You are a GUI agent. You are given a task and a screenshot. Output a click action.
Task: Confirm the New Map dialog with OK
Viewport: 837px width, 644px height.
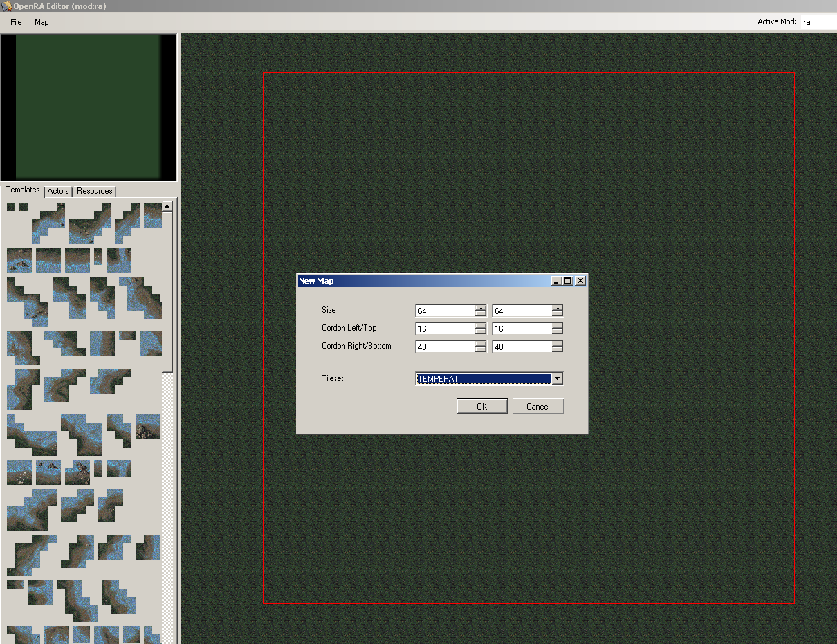coord(482,406)
